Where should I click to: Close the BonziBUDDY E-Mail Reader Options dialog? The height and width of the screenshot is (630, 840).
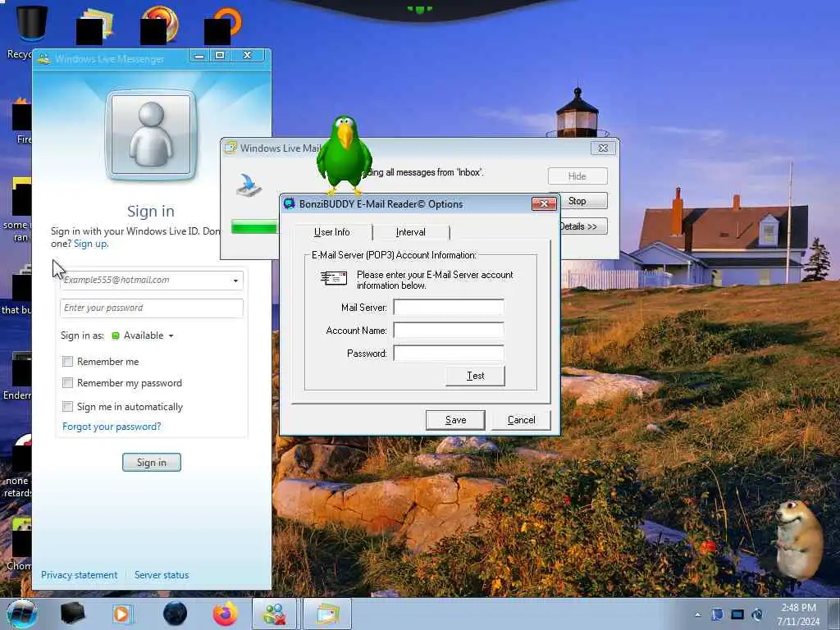click(544, 203)
